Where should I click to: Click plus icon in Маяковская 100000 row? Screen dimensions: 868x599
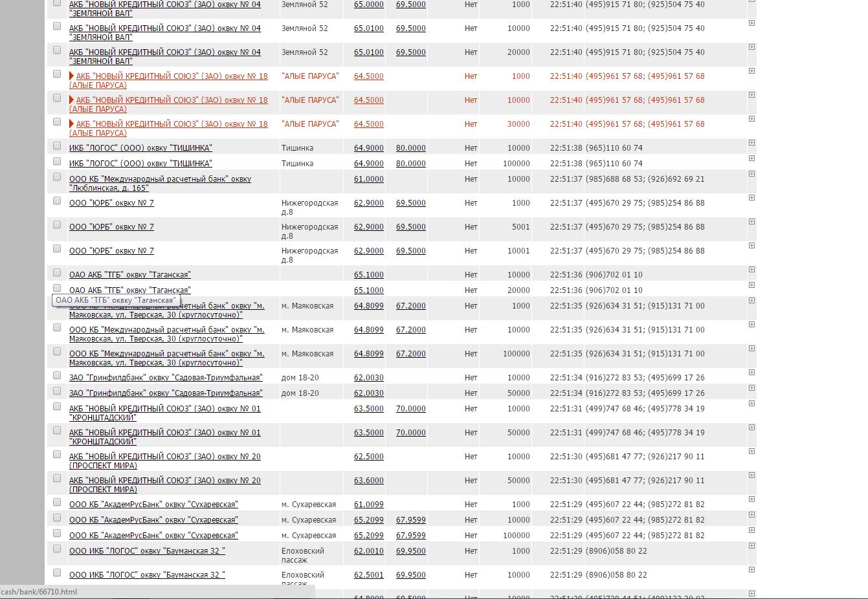[x=751, y=349]
